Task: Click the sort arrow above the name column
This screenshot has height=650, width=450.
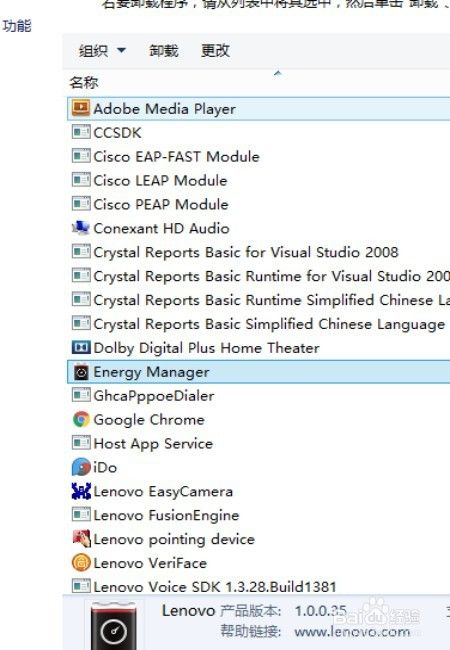Action: [x=278, y=73]
